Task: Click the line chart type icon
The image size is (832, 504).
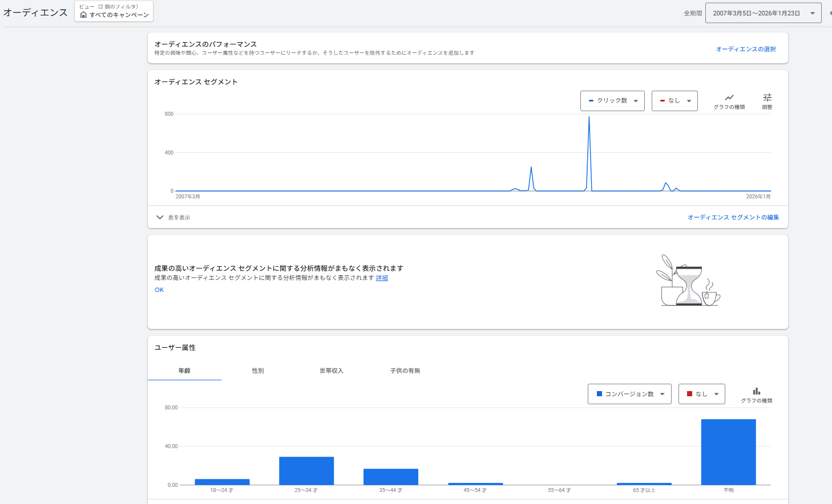Action: (729, 98)
